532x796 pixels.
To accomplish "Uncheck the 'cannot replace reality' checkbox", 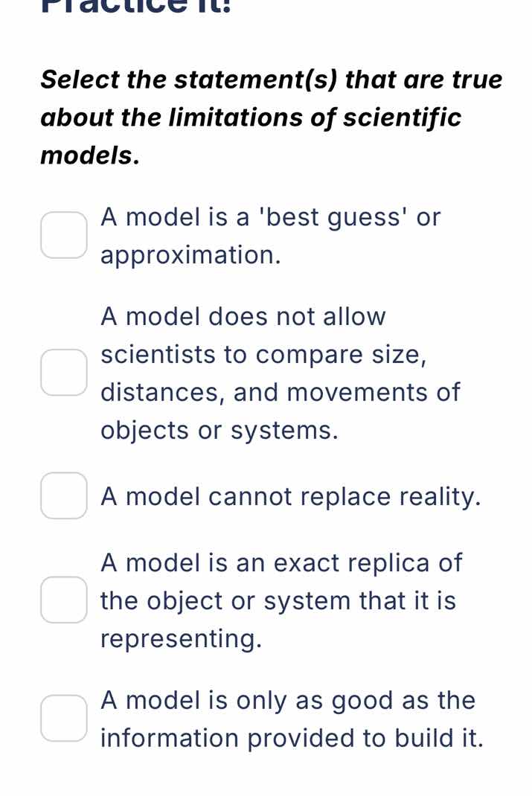I will (63, 496).
